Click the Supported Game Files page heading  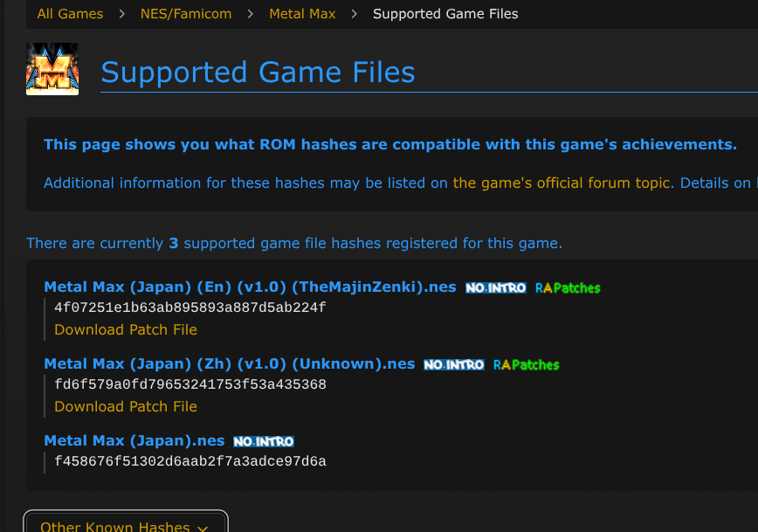pyautogui.click(x=258, y=72)
